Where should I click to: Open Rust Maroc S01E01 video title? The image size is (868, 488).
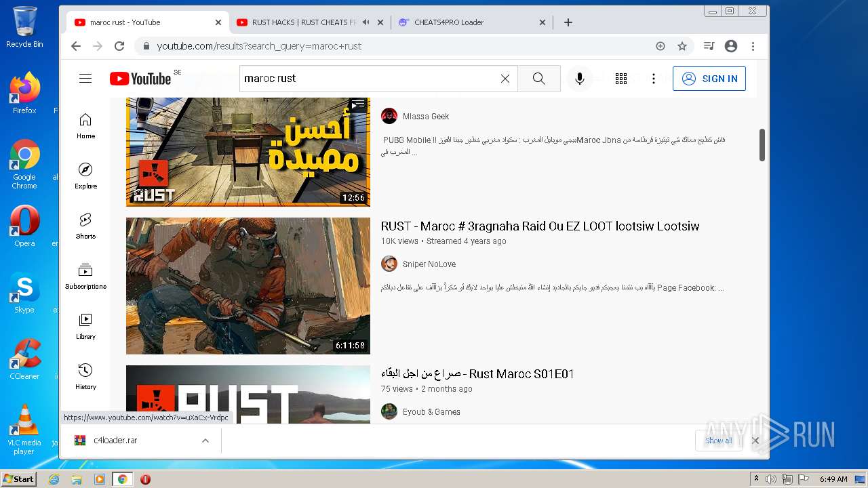pyautogui.click(x=477, y=374)
